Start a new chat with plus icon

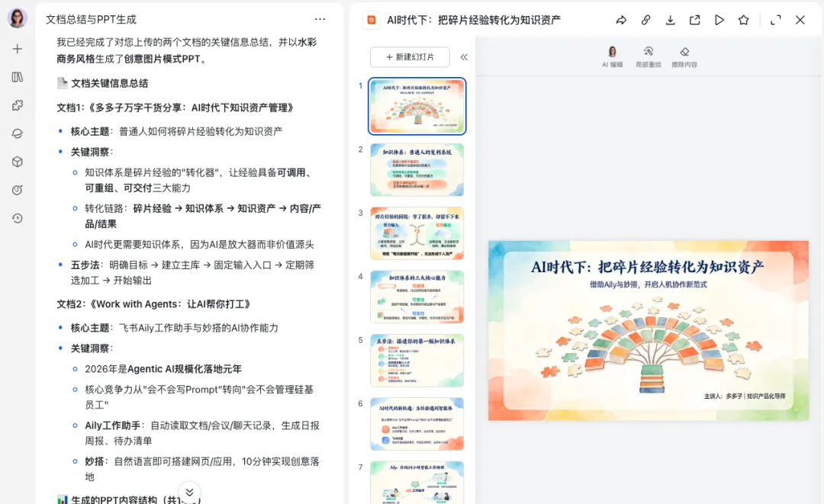click(18, 49)
